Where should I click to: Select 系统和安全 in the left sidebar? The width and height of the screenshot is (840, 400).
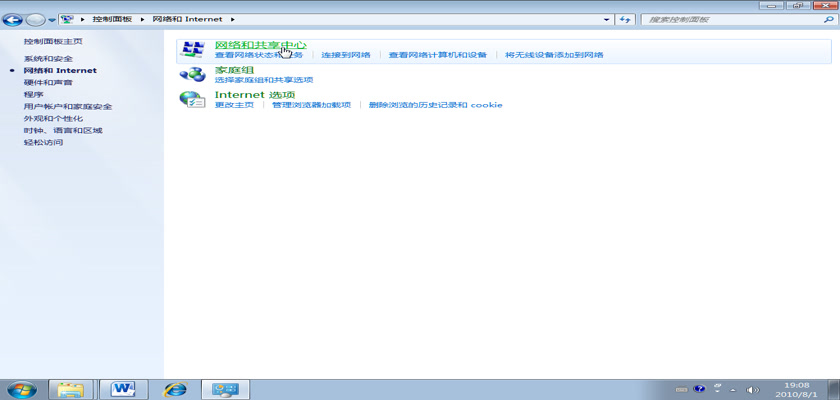48,59
